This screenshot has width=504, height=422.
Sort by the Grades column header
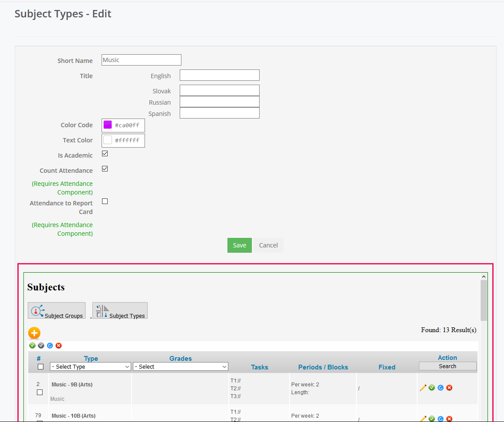181,358
